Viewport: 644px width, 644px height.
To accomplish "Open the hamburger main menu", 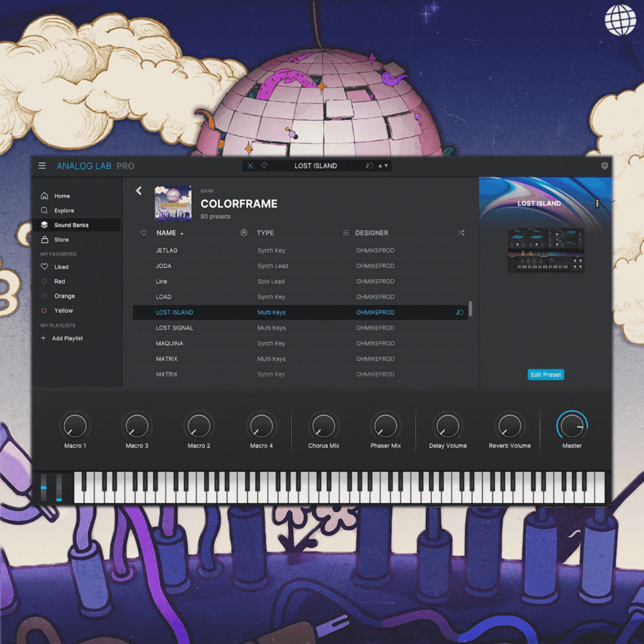I will 42,166.
